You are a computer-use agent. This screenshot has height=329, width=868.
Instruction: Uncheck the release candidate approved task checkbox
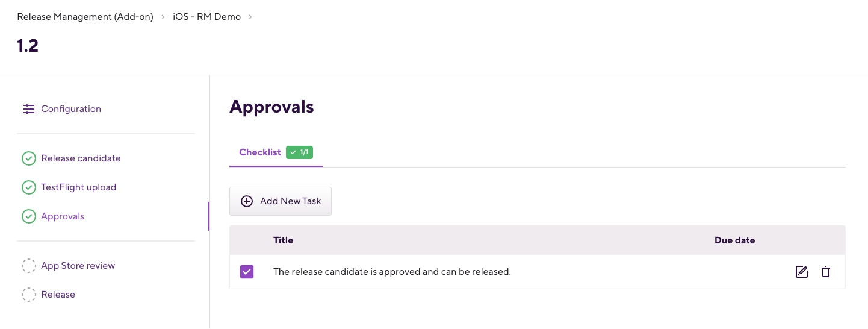247,272
